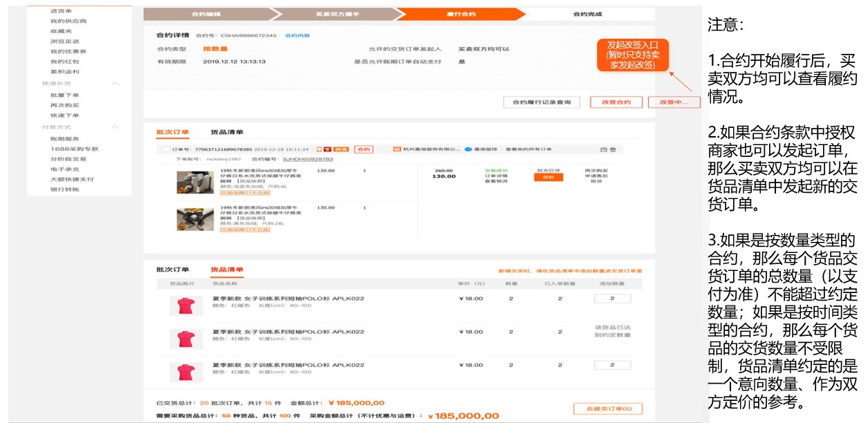Switch to the 货品清单 tab in upper panel

pos(227,132)
